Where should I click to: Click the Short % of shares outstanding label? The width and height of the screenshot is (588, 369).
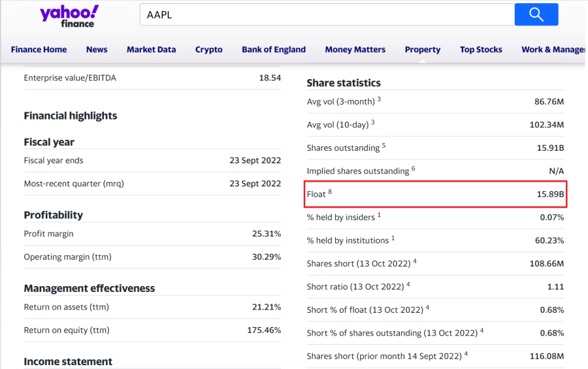coord(395,333)
